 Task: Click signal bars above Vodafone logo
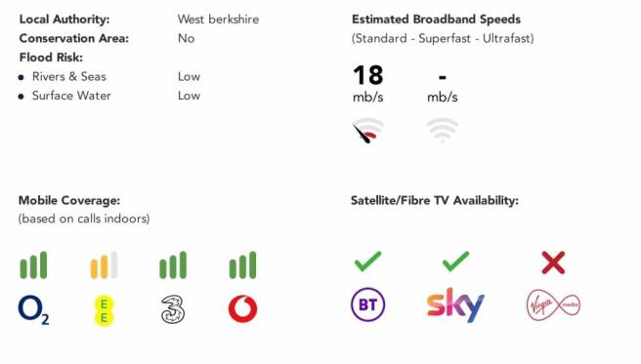(243, 265)
